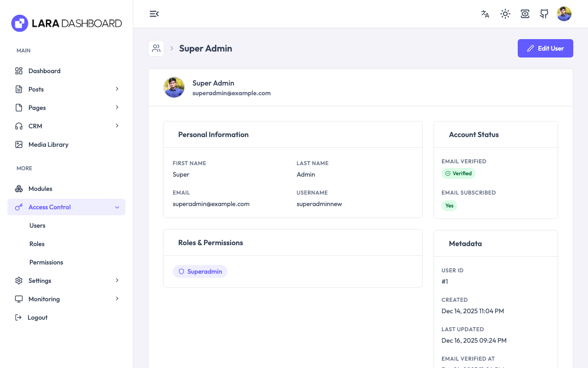
Task: Go to the Permissions submenu
Action: point(46,262)
